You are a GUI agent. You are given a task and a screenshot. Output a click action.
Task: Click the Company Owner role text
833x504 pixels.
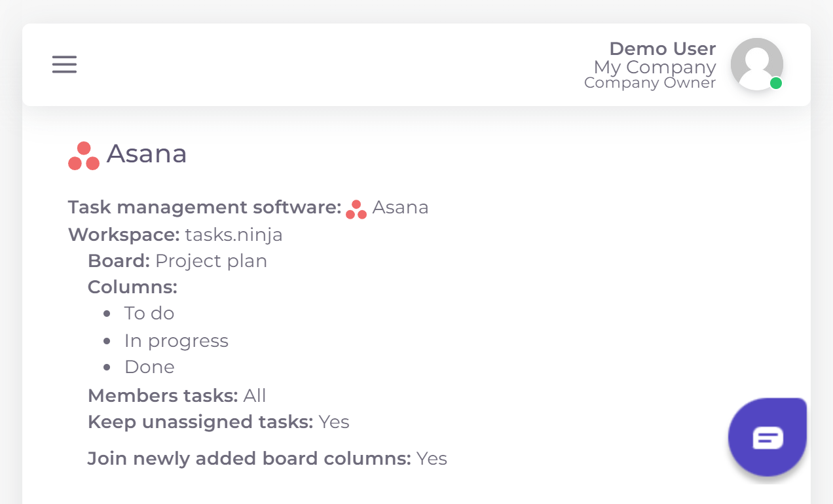point(650,83)
